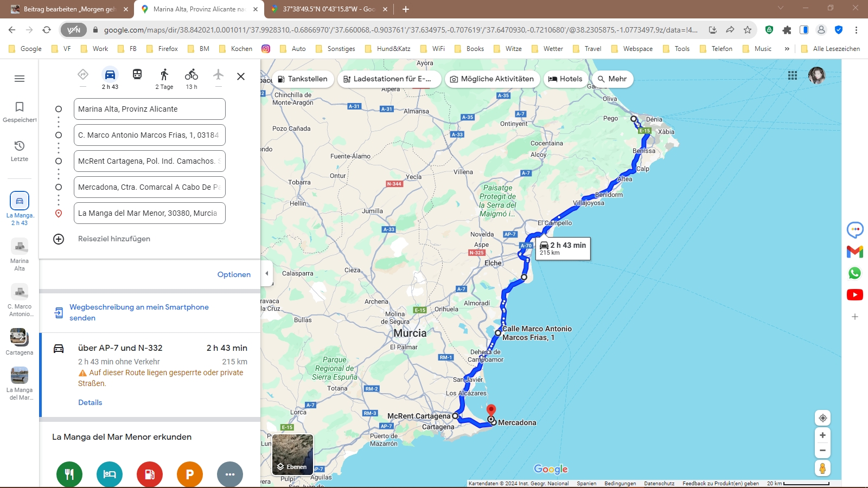This screenshot has height=488, width=868.
Task: Show more explore categories
Action: (230, 474)
